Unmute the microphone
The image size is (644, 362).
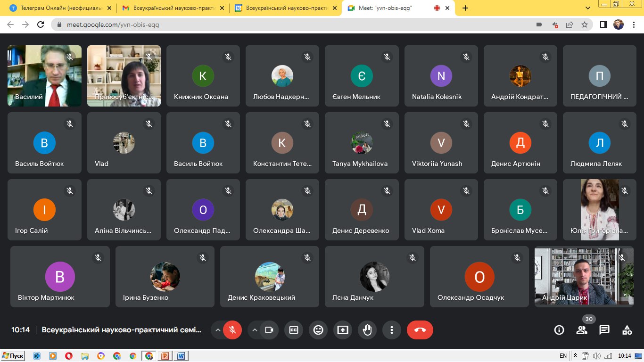point(232,330)
